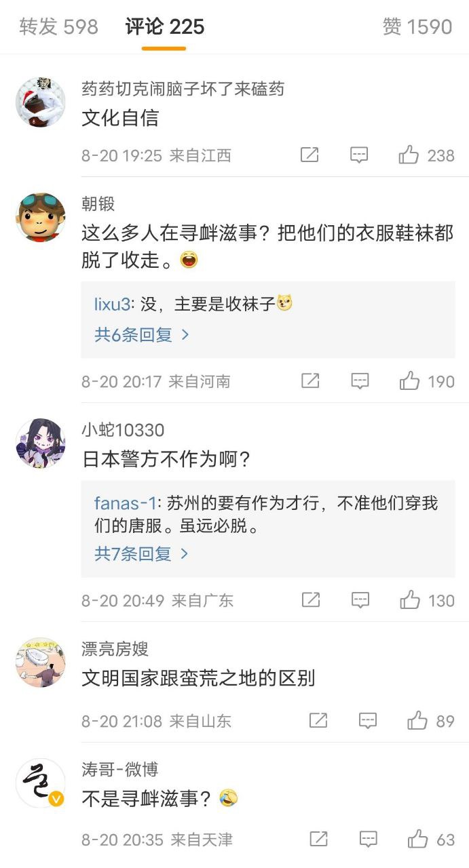Like the comment with 190 likes

pyautogui.click(x=409, y=380)
